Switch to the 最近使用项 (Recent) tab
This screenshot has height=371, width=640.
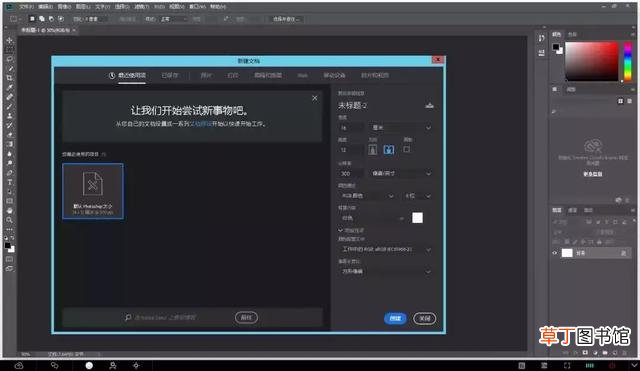tap(127, 75)
